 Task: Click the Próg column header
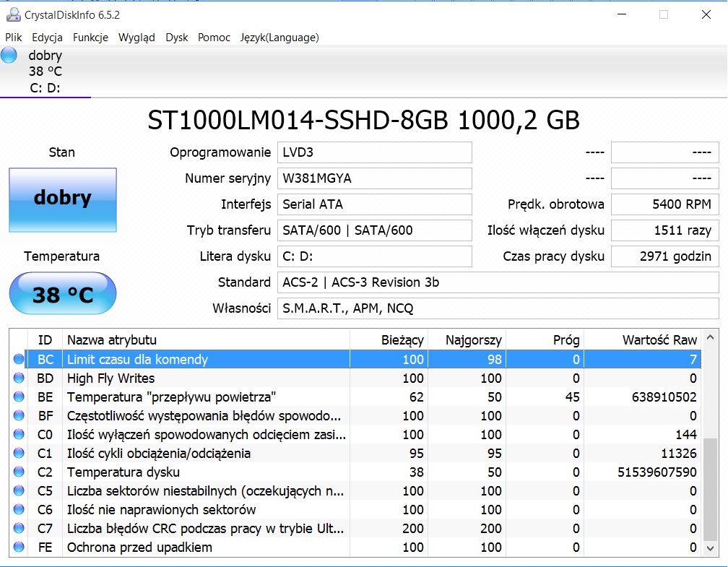point(545,340)
